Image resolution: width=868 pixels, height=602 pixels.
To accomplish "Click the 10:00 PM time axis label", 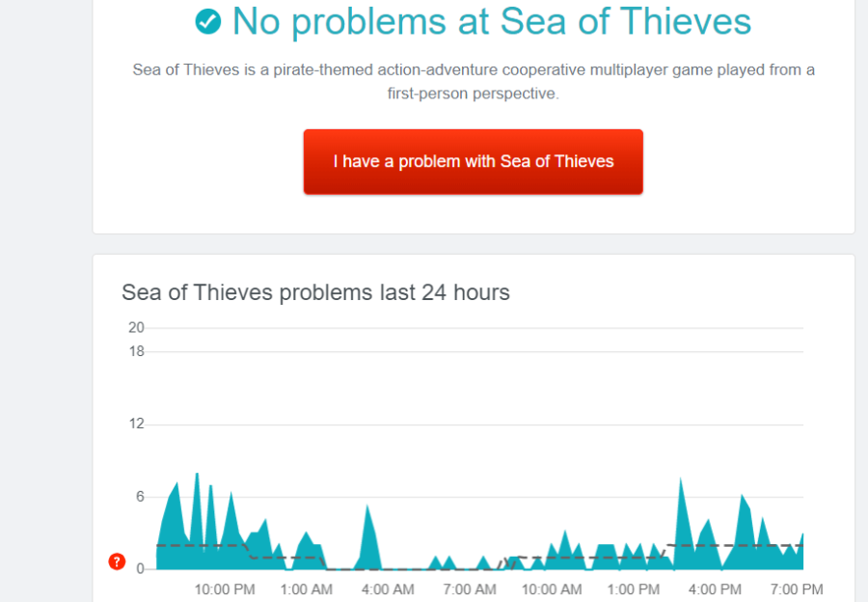I will [225, 589].
